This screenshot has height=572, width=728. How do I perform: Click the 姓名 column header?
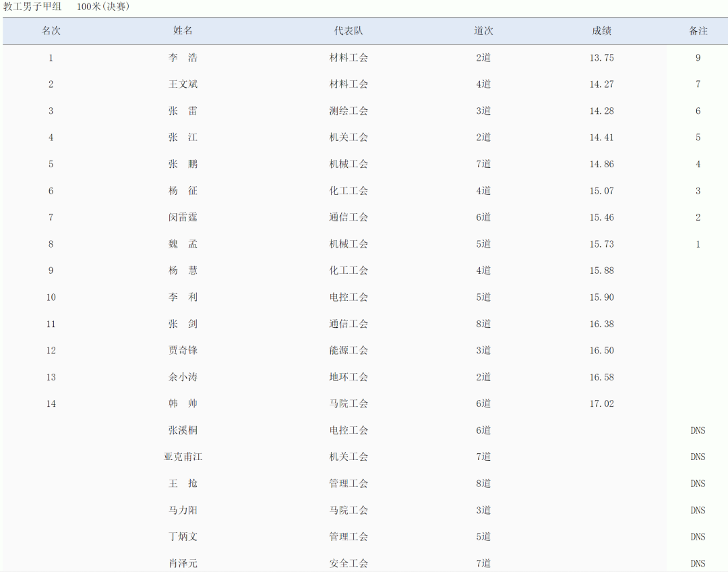pyautogui.click(x=183, y=31)
